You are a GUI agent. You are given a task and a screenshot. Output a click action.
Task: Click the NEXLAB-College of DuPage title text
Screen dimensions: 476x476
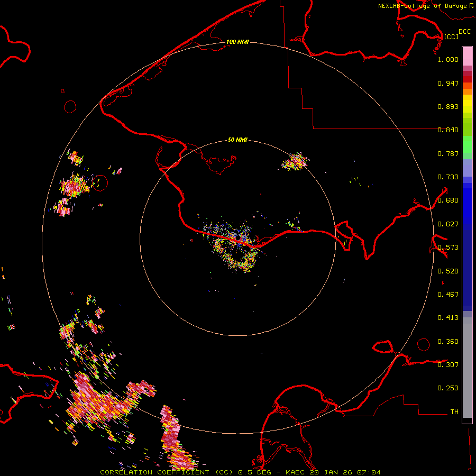point(422,6)
